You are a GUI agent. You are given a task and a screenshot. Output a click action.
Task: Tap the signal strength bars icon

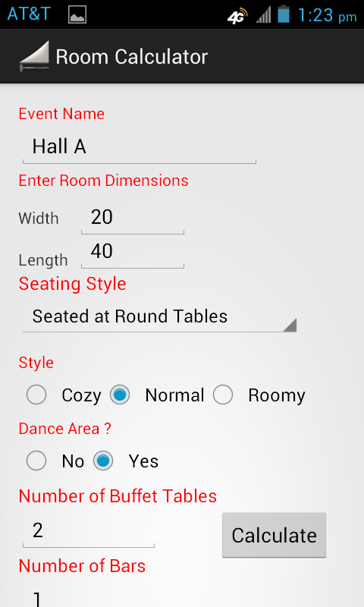coord(263,15)
